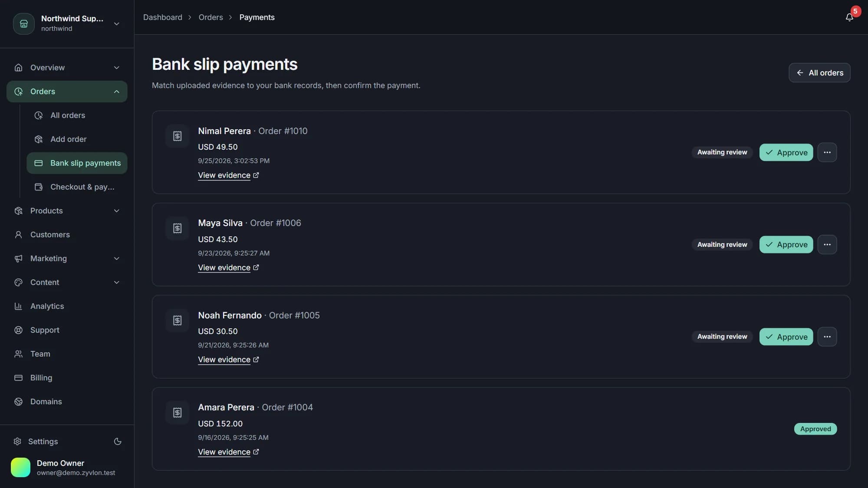The width and height of the screenshot is (868, 488).
Task: Click the Customers person icon
Action: (x=18, y=235)
